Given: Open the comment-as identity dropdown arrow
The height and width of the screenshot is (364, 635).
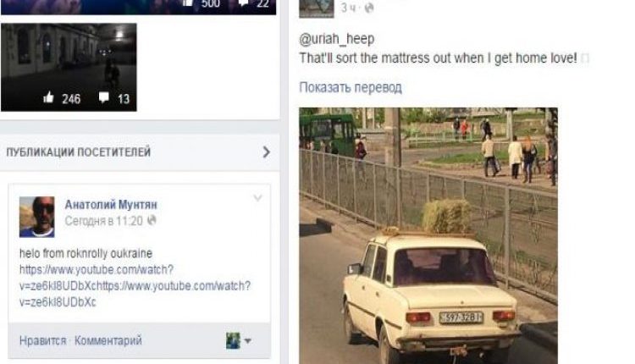Looking at the screenshot, I should pos(248,341).
